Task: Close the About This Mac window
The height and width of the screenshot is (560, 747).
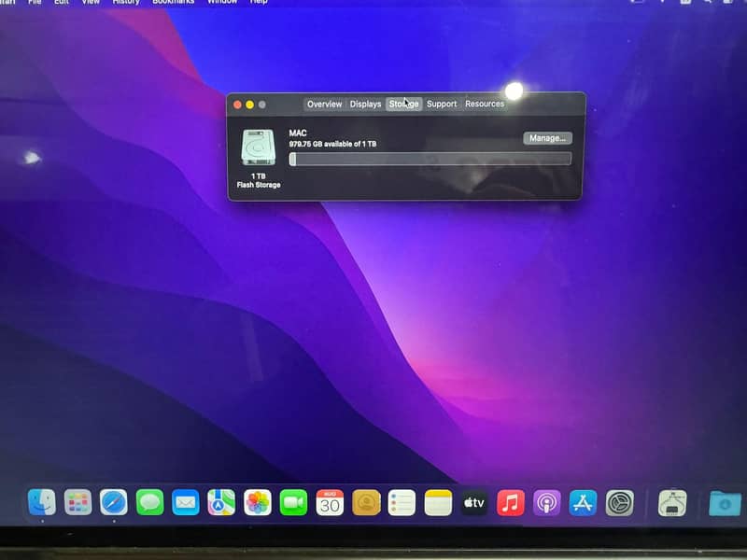Action: click(237, 105)
